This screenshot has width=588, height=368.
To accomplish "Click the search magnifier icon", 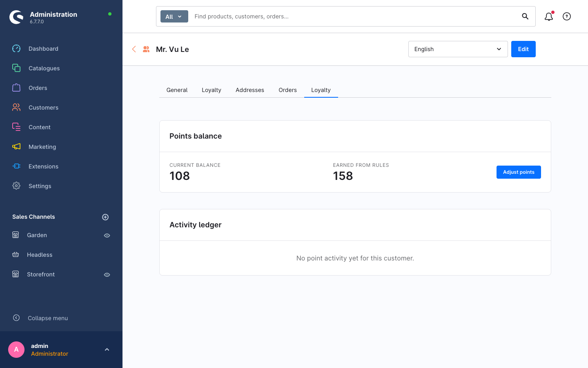I will 525,16.
